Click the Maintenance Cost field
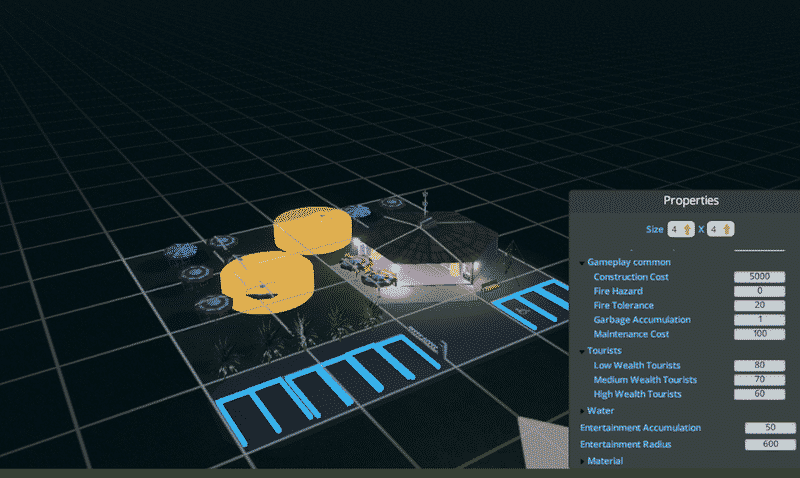800x478 pixels. point(759,333)
